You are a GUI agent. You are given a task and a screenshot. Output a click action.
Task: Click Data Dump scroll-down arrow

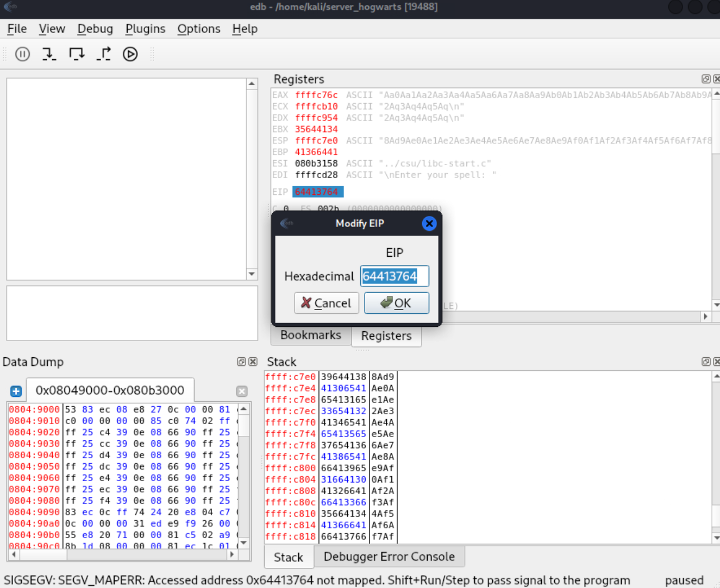[x=244, y=543]
